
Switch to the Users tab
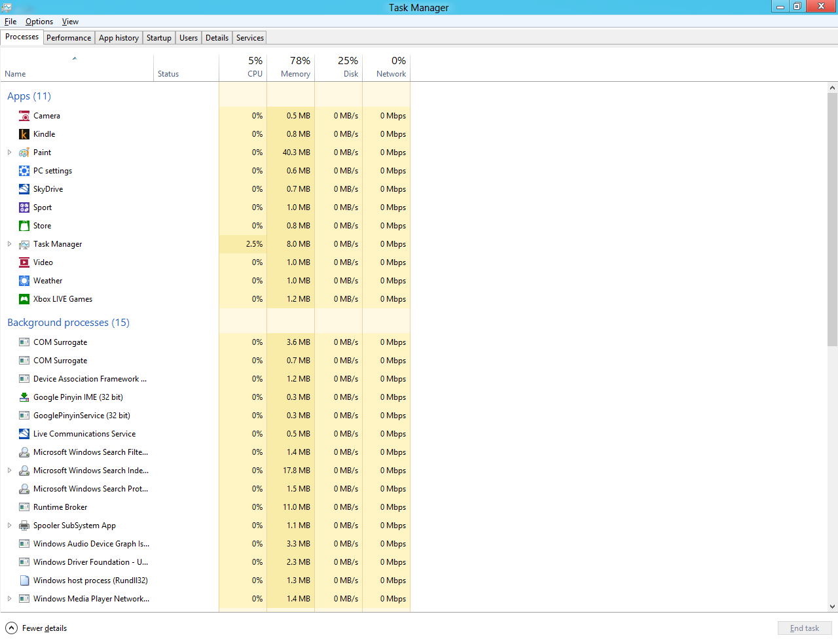[189, 38]
